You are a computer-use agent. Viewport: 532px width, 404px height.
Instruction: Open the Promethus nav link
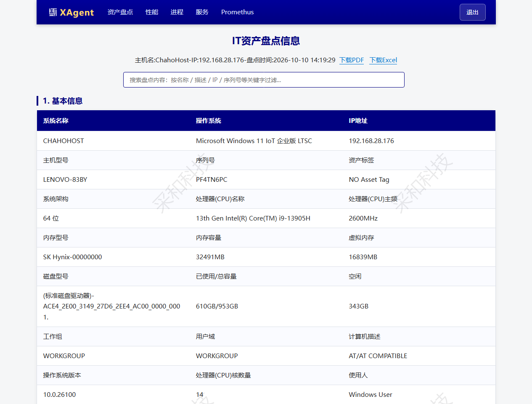click(x=238, y=12)
